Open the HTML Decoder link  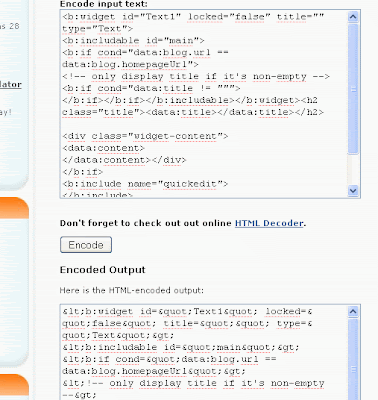coord(269,223)
